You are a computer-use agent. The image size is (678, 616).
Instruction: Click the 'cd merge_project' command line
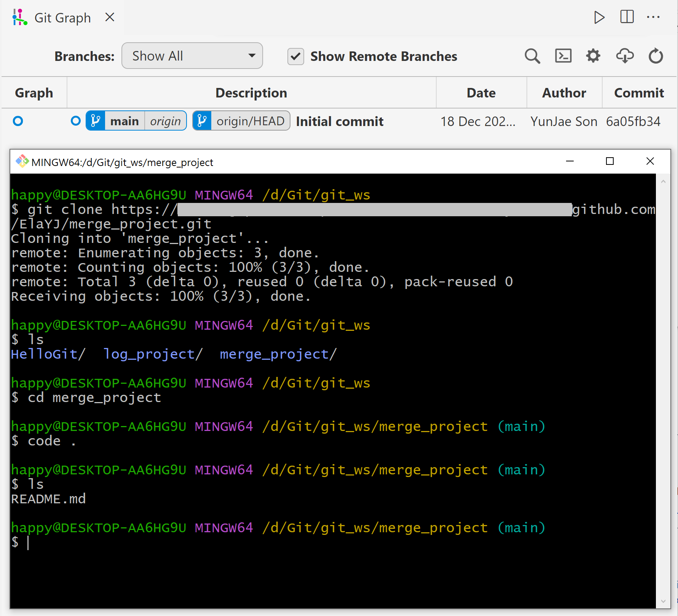point(86,397)
